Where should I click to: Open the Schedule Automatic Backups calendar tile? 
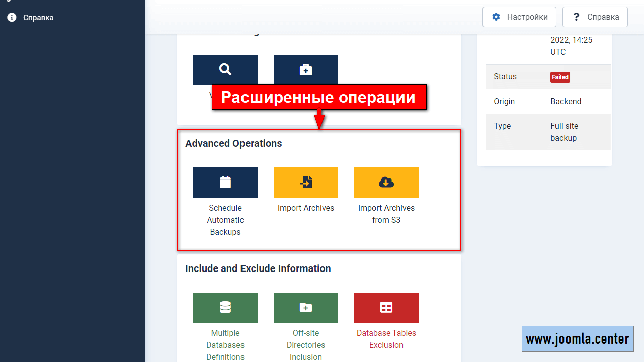225,183
